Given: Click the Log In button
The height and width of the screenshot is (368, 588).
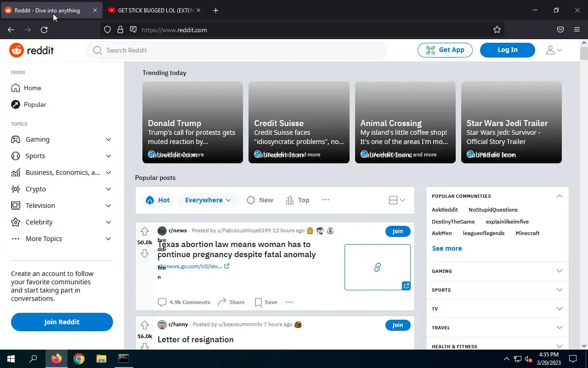Looking at the screenshot, I should tap(508, 50).
